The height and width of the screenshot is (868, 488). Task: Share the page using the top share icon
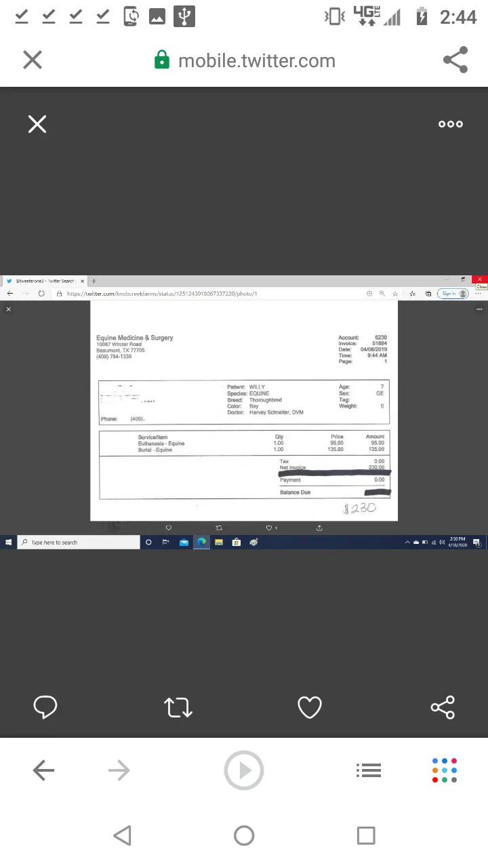pyautogui.click(x=455, y=60)
